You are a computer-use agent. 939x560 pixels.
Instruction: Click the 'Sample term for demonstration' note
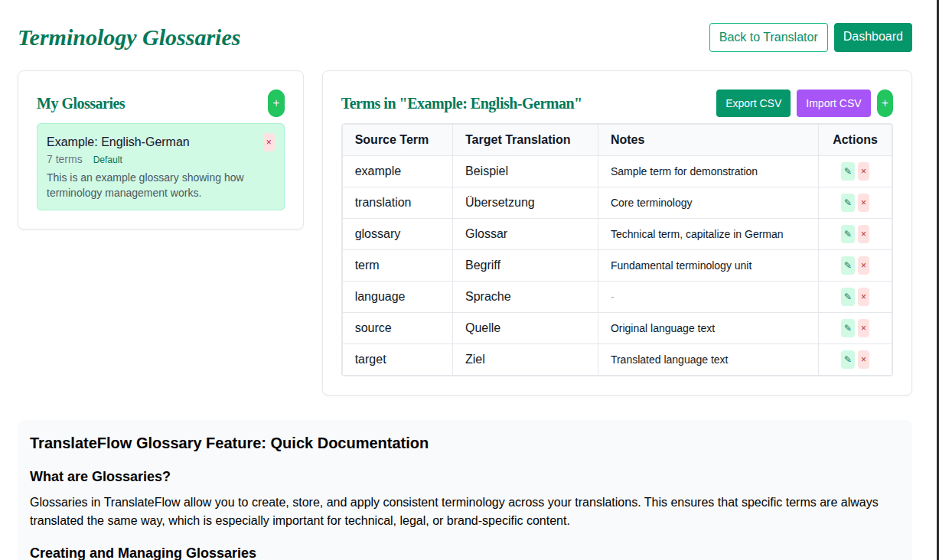(684, 171)
